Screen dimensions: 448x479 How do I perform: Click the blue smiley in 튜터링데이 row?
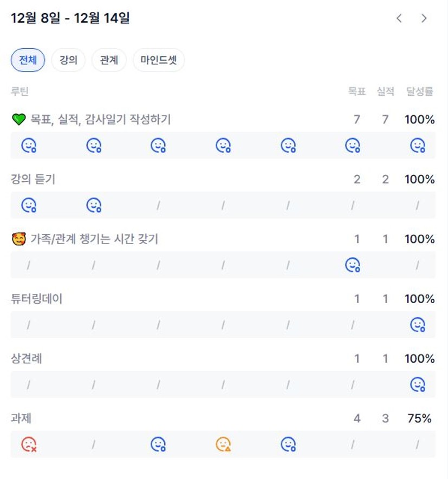tap(418, 325)
